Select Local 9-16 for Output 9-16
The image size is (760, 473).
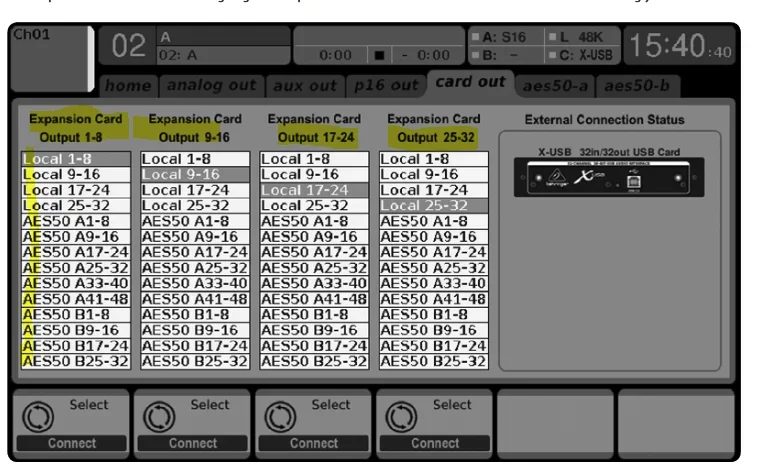click(x=195, y=174)
